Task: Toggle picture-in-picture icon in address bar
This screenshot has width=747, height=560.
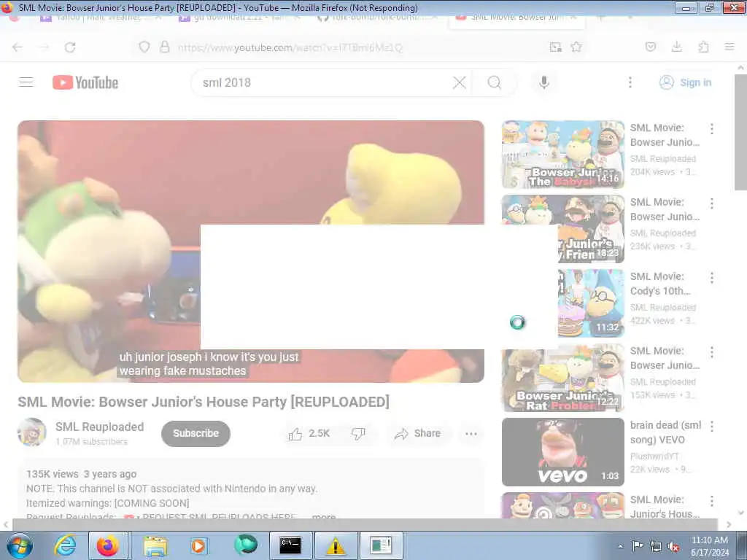Action: [x=555, y=47]
